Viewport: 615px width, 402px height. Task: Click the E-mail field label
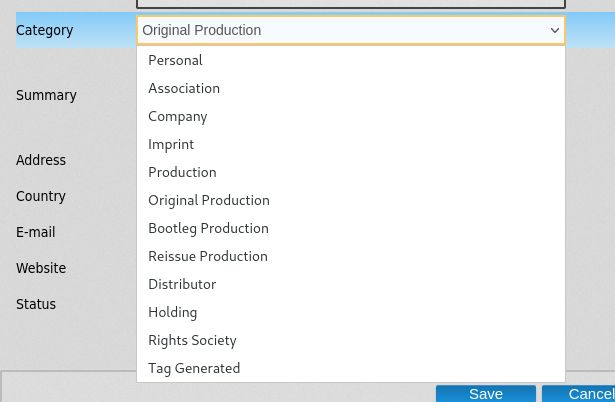tap(36, 232)
